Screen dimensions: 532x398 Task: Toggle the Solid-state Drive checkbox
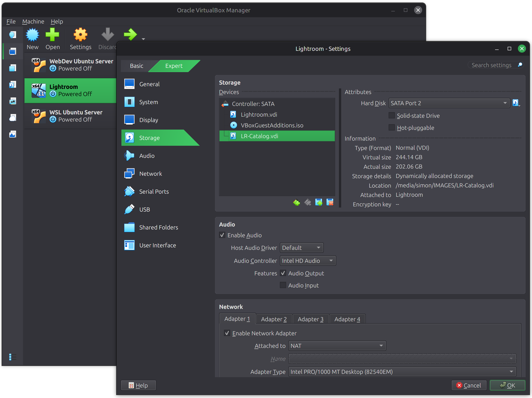coord(392,116)
